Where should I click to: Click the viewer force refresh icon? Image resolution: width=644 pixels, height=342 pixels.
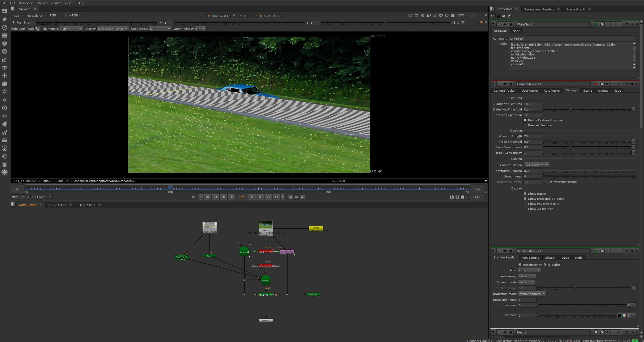441,15
